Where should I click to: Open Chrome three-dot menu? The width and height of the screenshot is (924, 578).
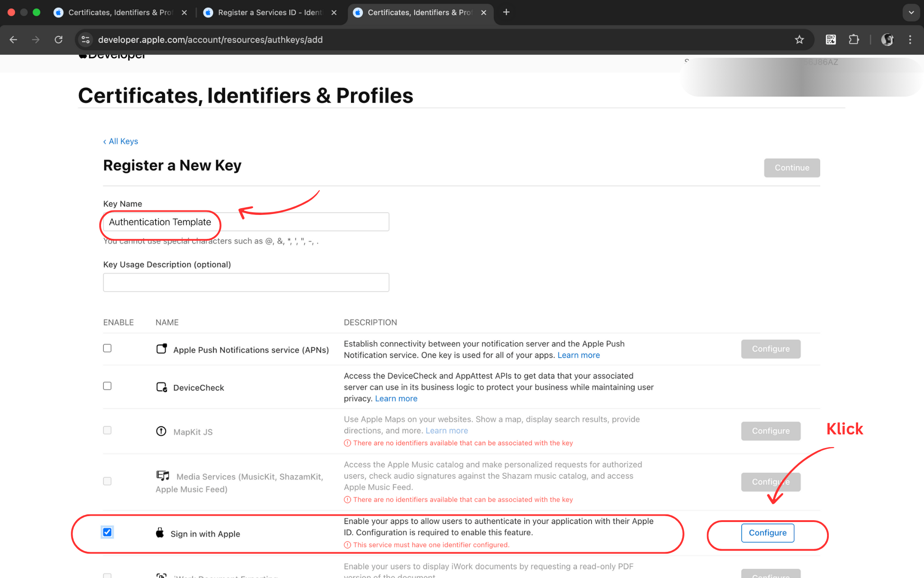click(910, 40)
